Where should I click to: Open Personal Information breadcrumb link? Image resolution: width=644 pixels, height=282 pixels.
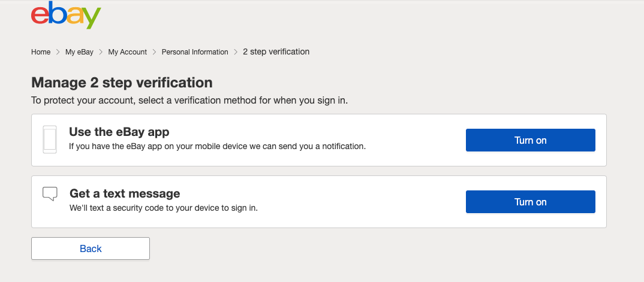point(195,52)
